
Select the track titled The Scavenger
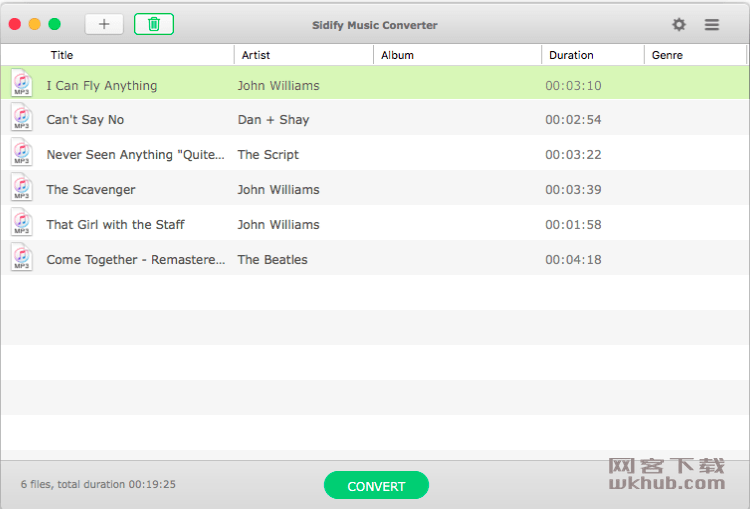[91, 189]
